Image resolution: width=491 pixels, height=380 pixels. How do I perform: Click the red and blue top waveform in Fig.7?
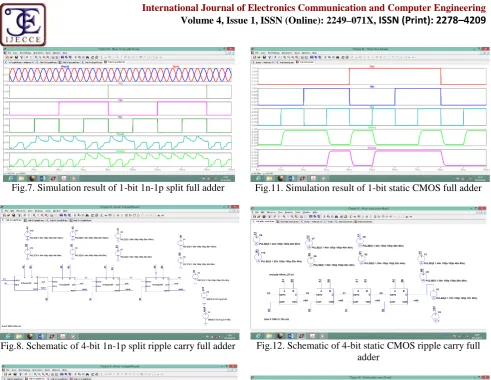pyautogui.click(x=120, y=75)
